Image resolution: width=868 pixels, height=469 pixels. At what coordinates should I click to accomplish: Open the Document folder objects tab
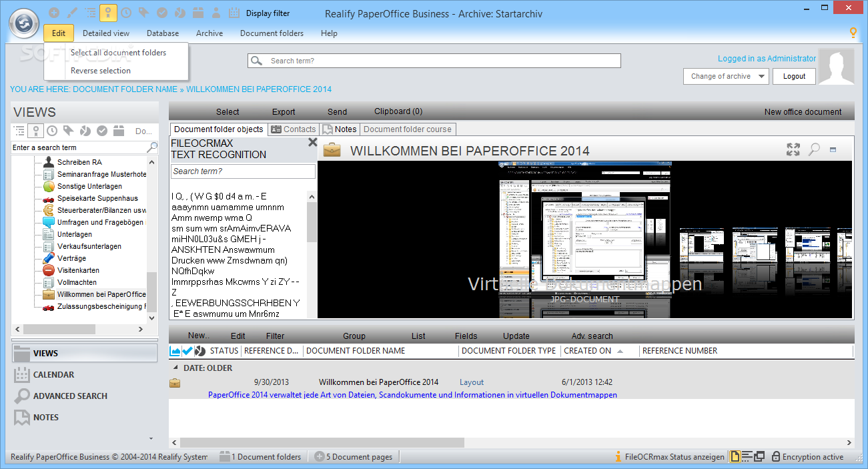(219, 129)
